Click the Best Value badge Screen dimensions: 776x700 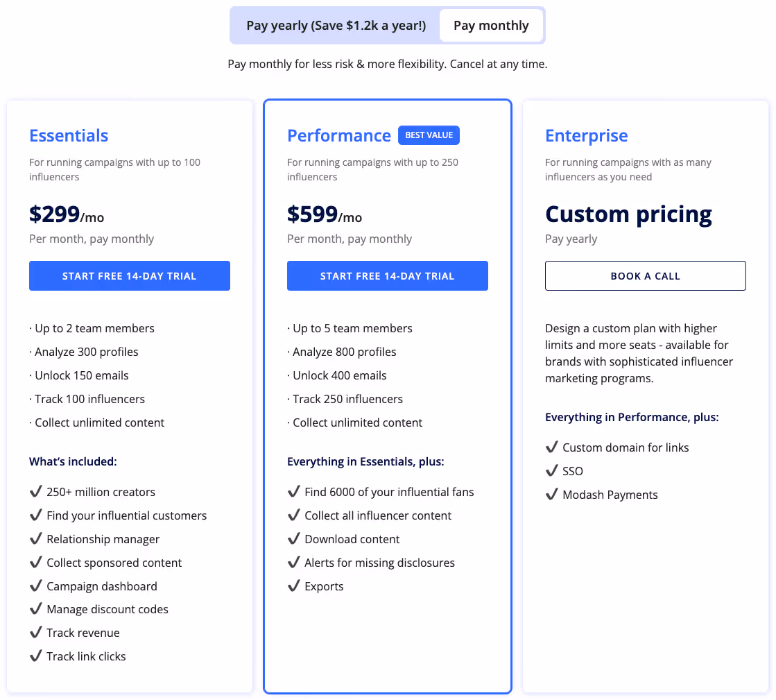(429, 135)
